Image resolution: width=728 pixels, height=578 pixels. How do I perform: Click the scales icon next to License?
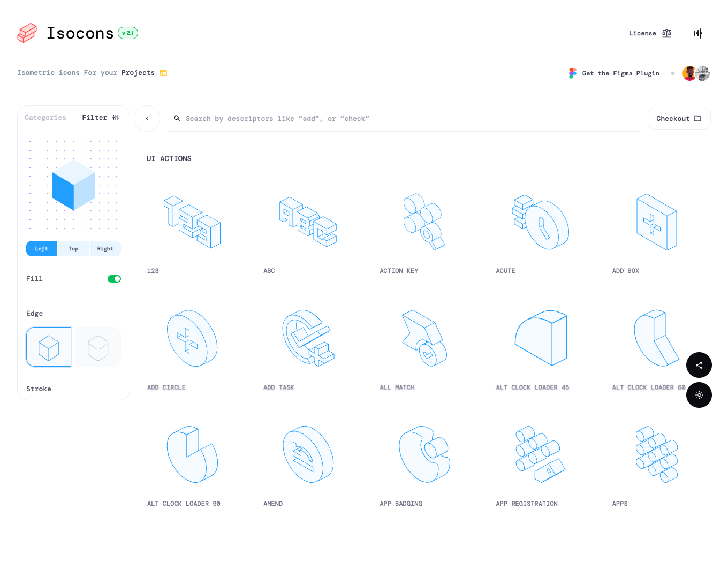pyautogui.click(x=666, y=33)
